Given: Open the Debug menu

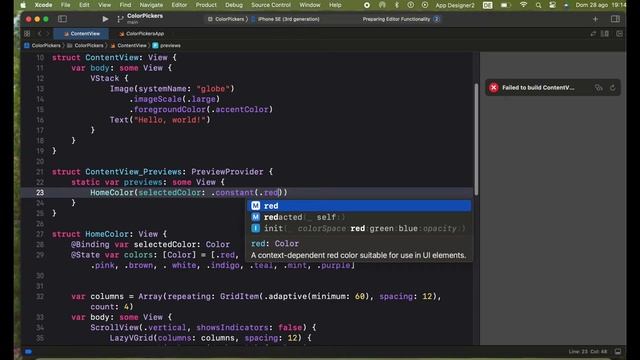Looking at the screenshot, I should (x=233, y=5).
